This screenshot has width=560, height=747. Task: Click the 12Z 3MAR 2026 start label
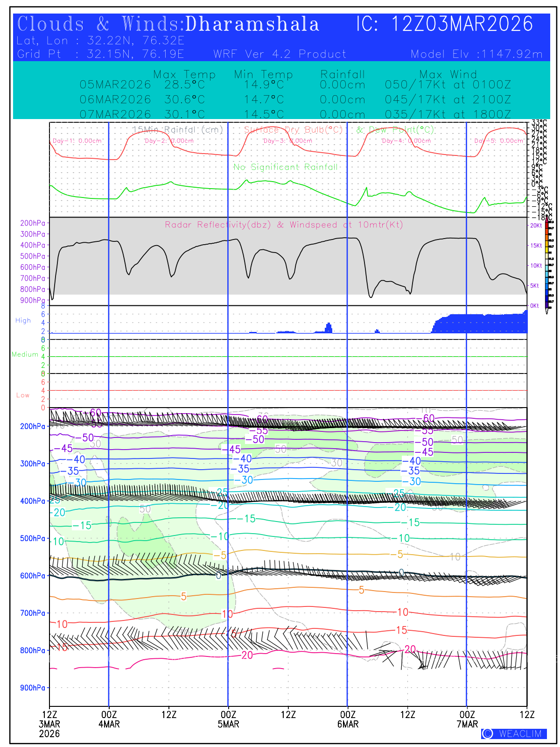pos(49,724)
